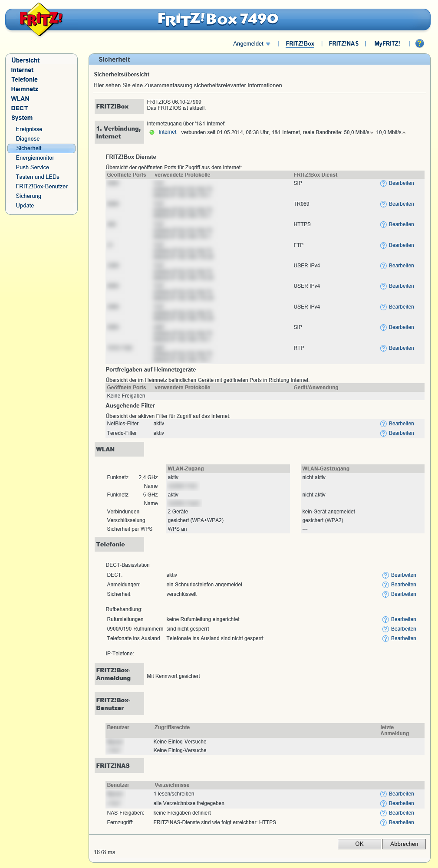Click the question mark icon in the FTP row
Viewport: 438px width, 868px height.
coord(383,245)
